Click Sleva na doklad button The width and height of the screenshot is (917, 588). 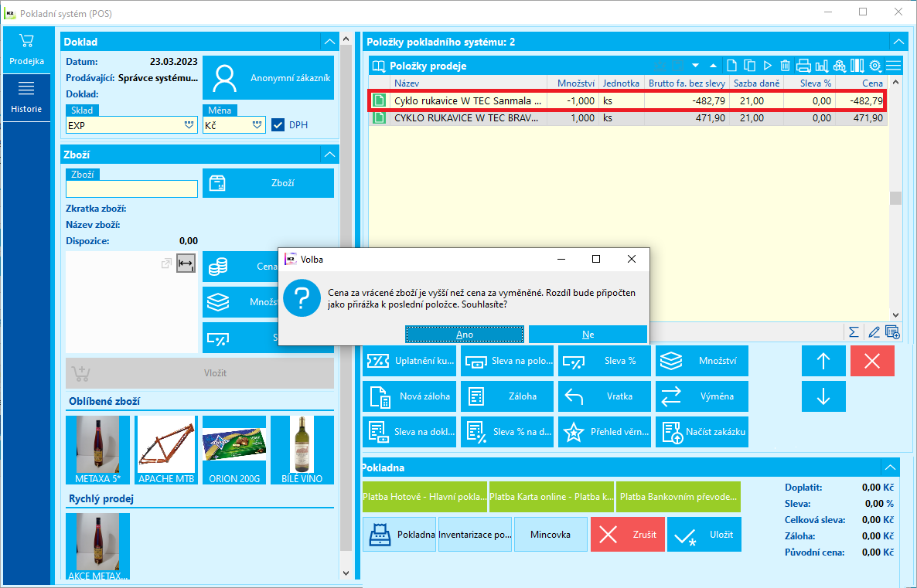click(x=409, y=432)
